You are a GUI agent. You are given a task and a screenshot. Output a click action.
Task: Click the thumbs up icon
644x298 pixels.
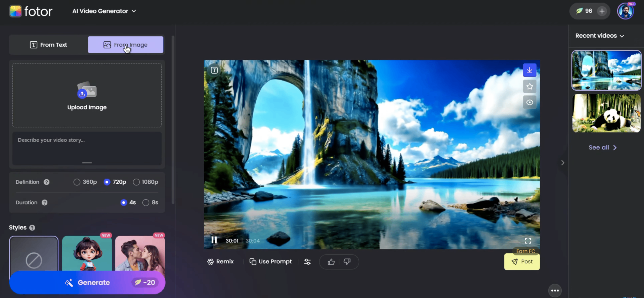click(331, 262)
